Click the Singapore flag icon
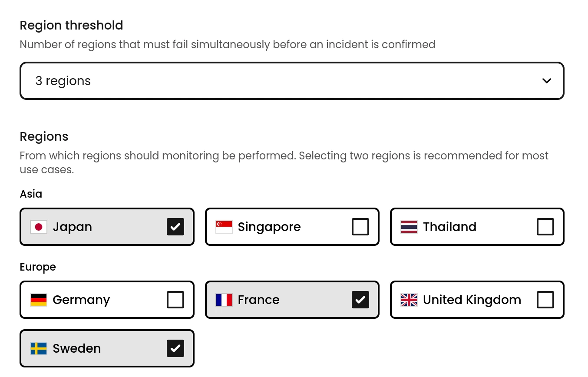 pyautogui.click(x=224, y=227)
